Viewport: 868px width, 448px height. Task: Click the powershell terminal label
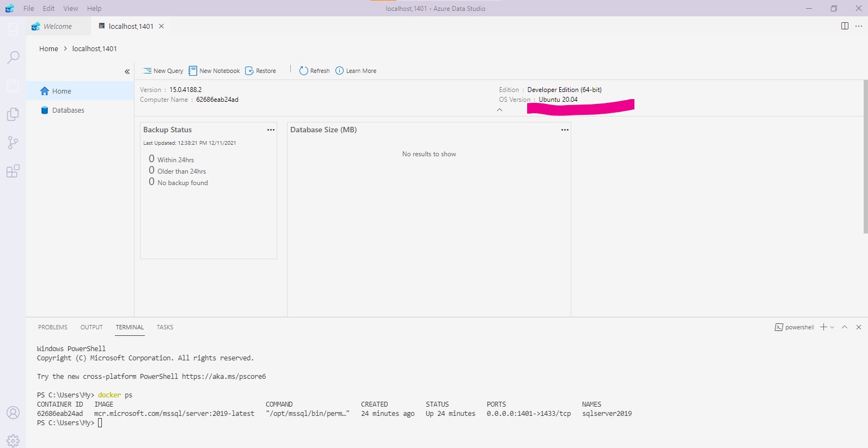point(794,327)
